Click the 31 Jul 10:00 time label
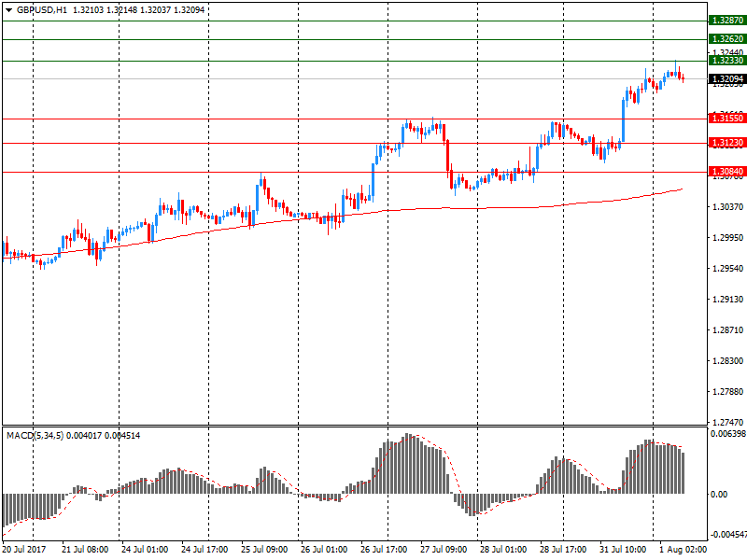The image size is (747, 560). pyautogui.click(x=623, y=550)
